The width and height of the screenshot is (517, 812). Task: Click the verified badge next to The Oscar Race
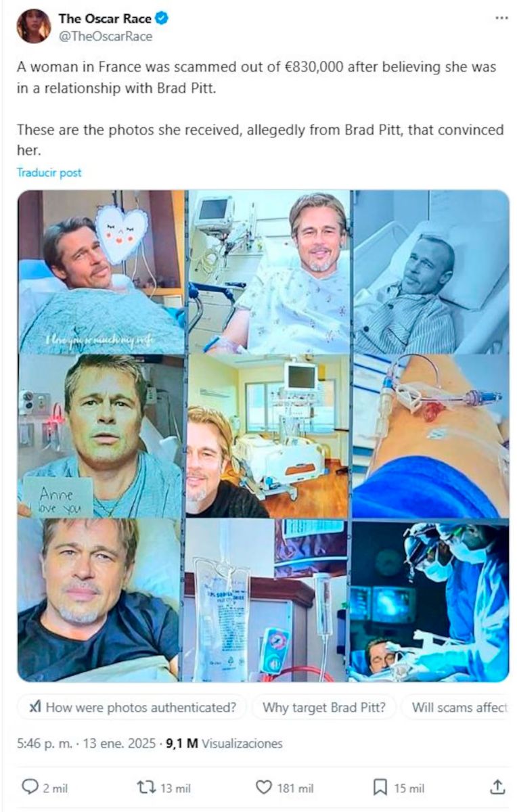[x=162, y=19]
